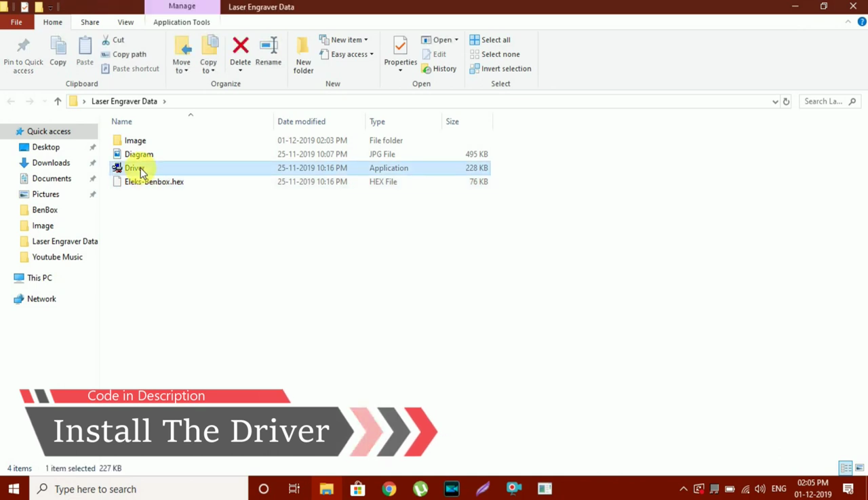Open recent locations dropdown arrow
This screenshot has height=500, width=868.
(x=45, y=102)
